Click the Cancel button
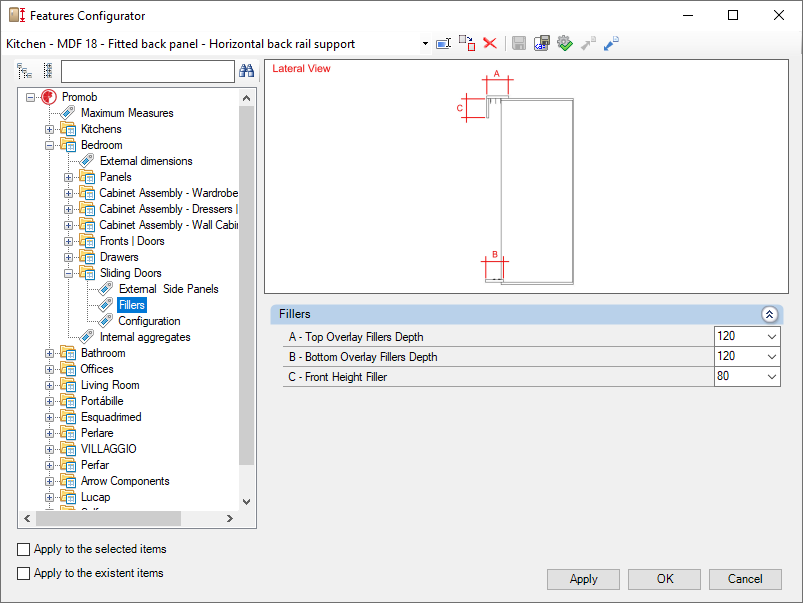The width and height of the screenshot is (803, 603). coord(745,579)
